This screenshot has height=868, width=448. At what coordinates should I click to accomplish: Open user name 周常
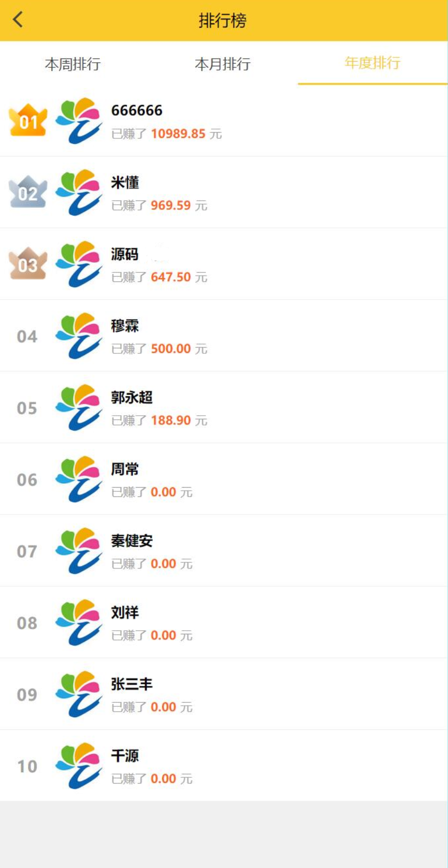point(125,469)
